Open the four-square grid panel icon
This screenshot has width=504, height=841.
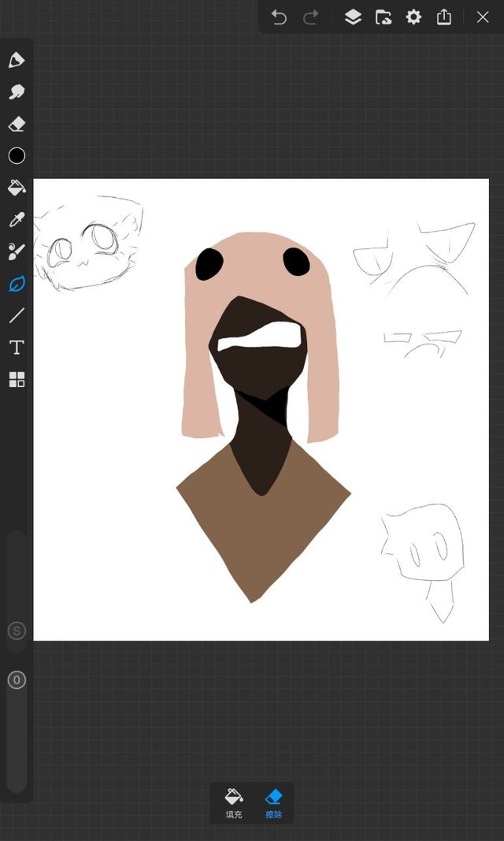tap(17, 380)
